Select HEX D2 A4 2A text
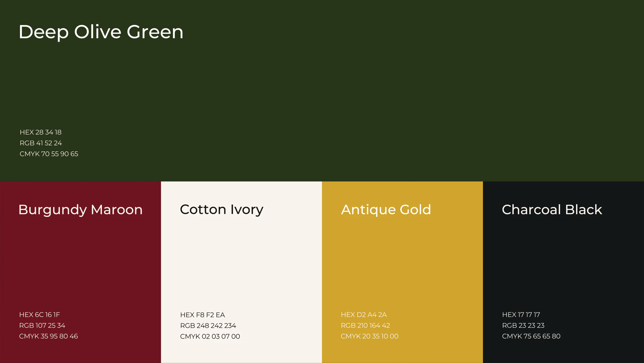The image size is (644, 363). coord(364,315)
